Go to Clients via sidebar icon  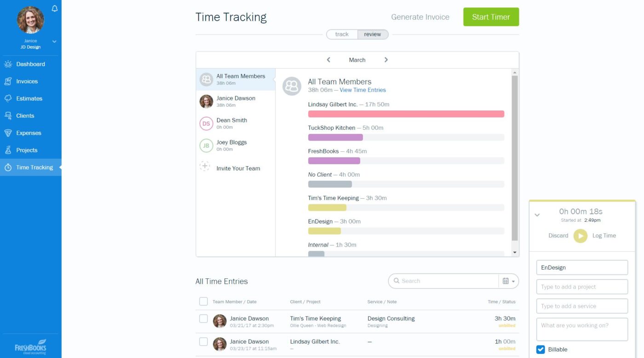click(x=8, y=116)
